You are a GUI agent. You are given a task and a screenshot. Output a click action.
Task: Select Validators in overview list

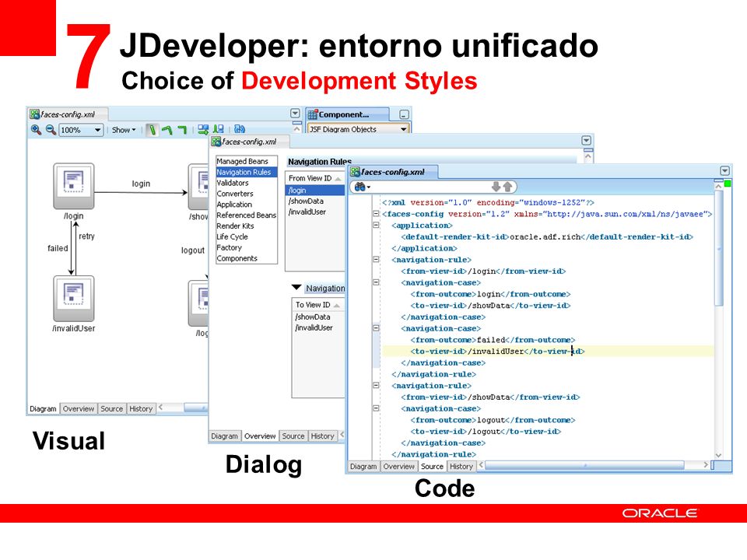click(x=247, y=183)
